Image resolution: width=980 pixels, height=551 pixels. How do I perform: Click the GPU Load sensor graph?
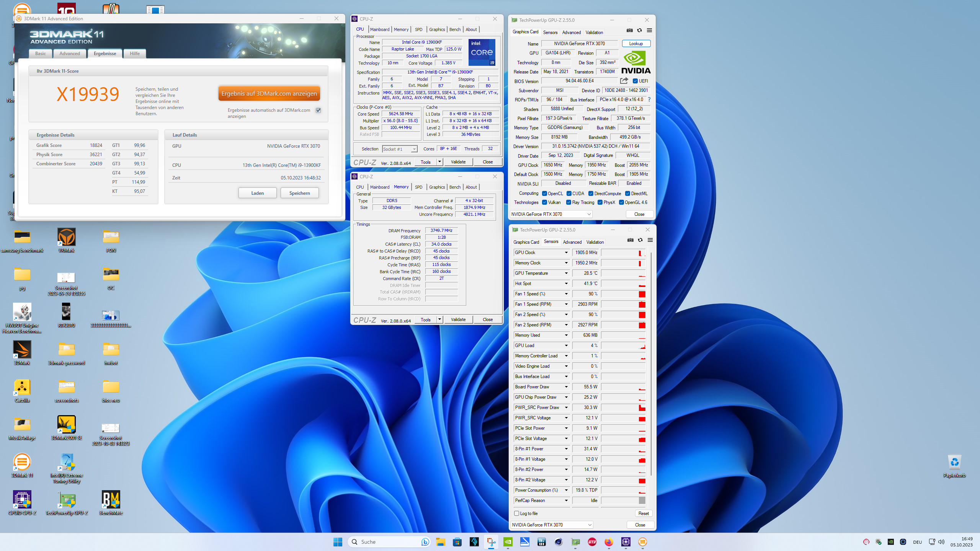pyautogui.click(x=623, y=346)
